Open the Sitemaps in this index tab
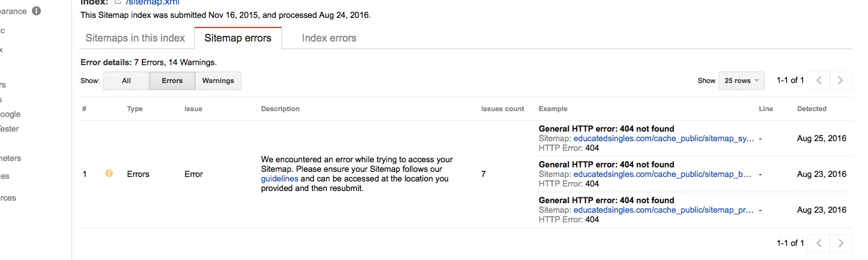 click(x=135, y=38)
